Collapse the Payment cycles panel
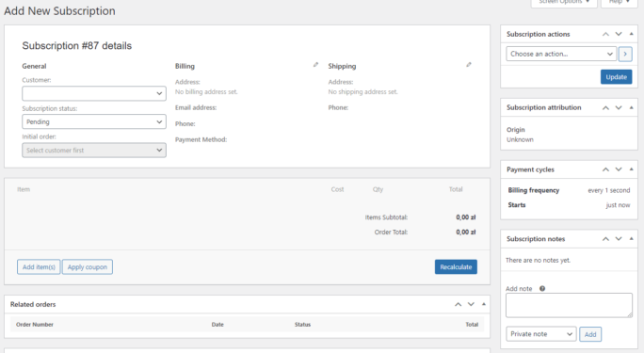 tap(631, 169)
